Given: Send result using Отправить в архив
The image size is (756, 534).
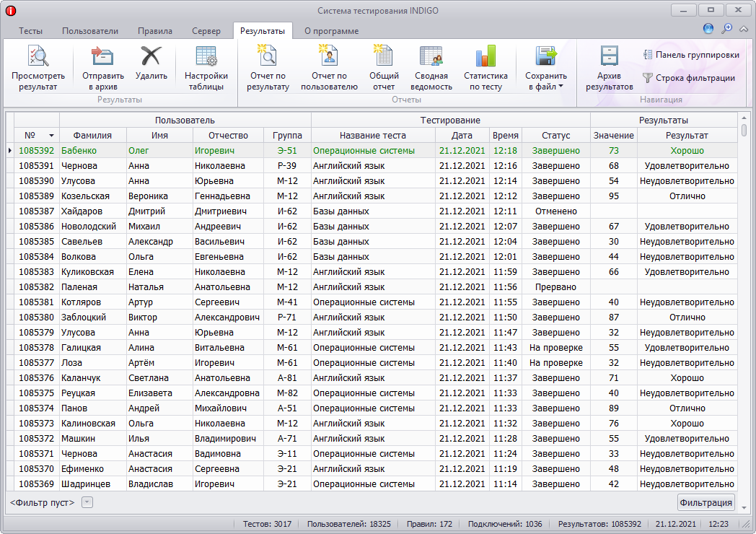Looking at the screenshot, I should click(103, 57).
